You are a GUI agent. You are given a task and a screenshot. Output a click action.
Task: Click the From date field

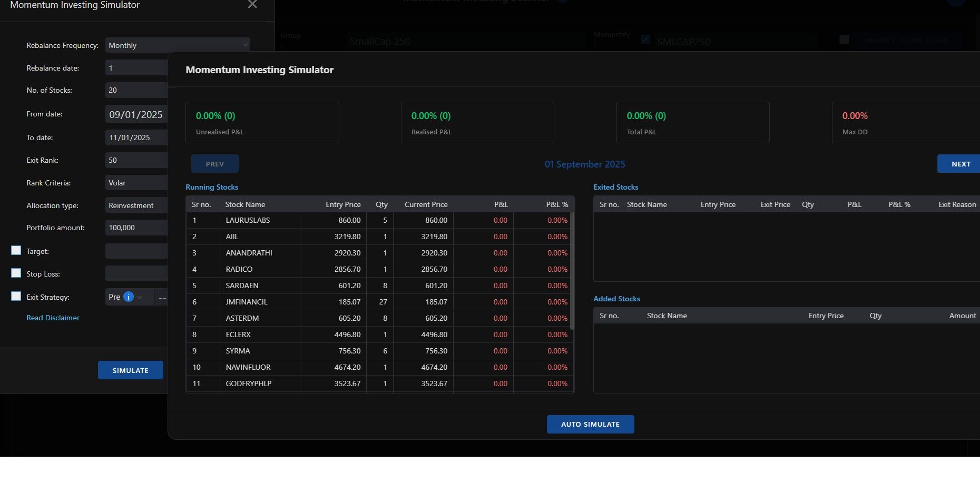click(136, 114)
